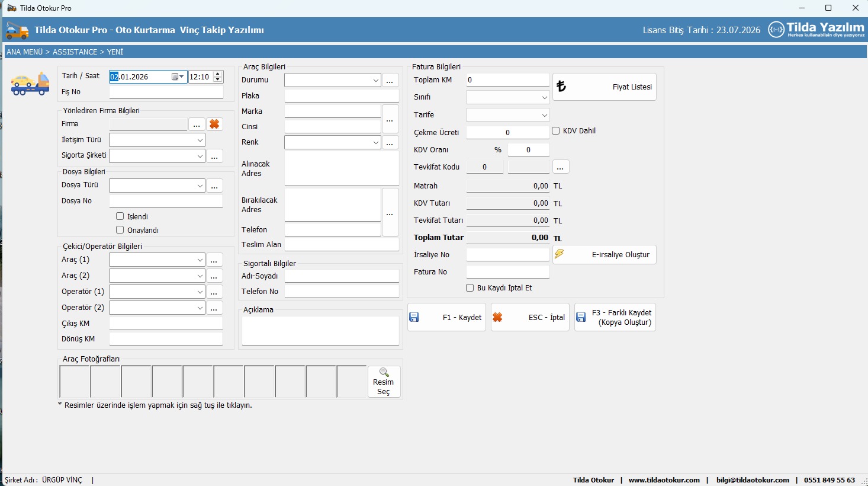Image resolution: width=868 pixels, height=486 pixels.
Task: Enable the İşlendi checkbox
Action: tap(120, 216)
